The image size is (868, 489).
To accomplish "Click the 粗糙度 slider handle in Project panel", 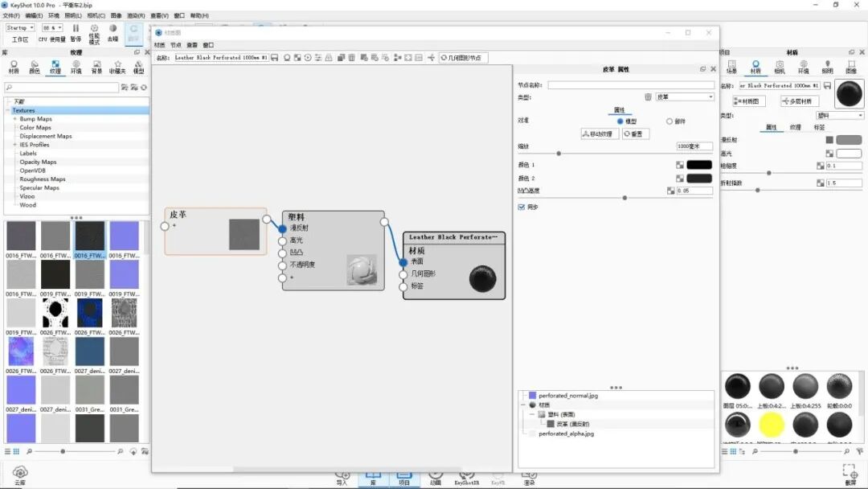I will coord(768,173).
